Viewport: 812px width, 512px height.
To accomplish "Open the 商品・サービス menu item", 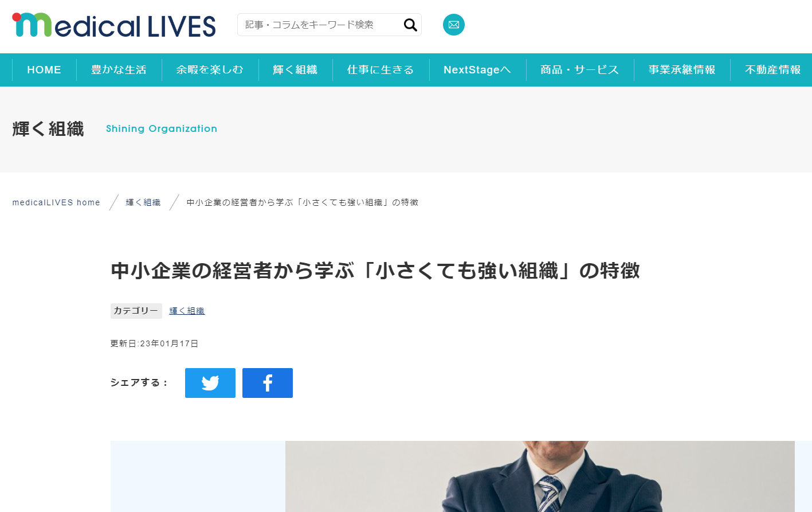I will (580, 70).
